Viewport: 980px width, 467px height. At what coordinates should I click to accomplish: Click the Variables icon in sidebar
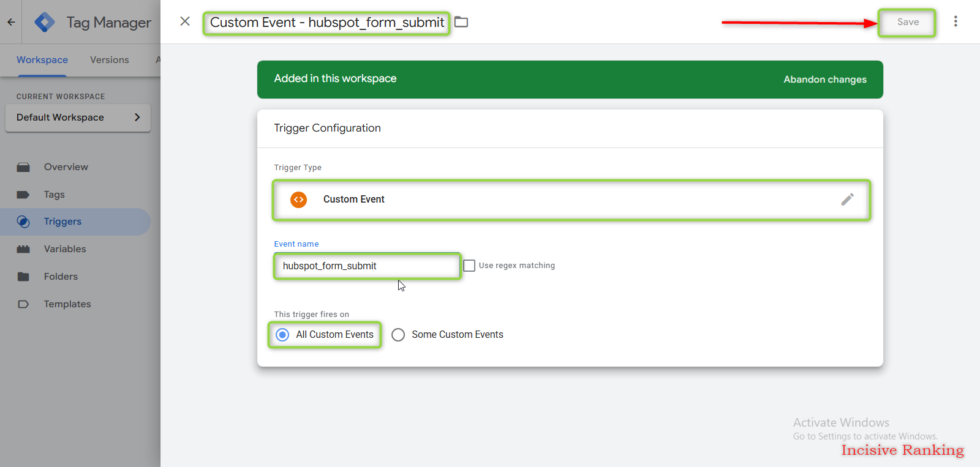pyautogui.click(x=23, y=249)
